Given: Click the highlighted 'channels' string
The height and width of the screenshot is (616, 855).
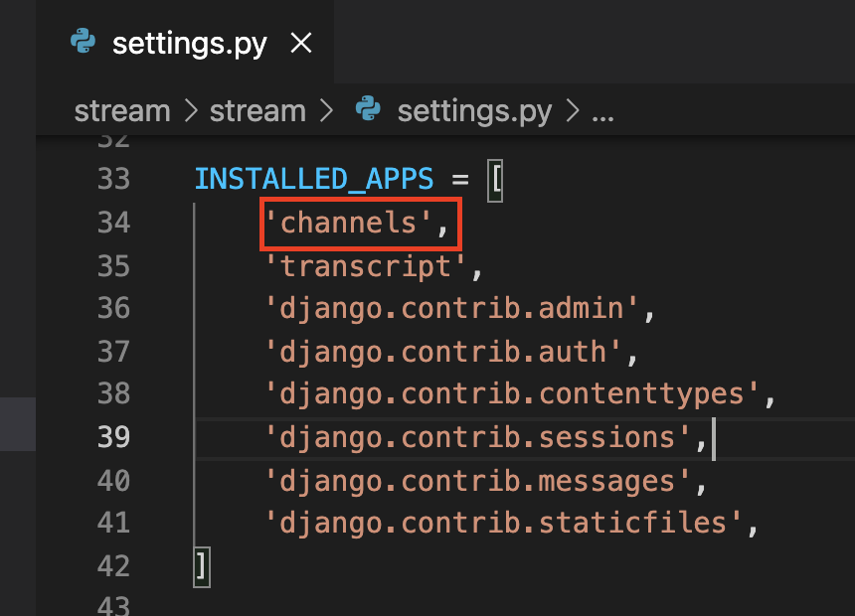Looking at the screenshot, I should pos(348,224).
